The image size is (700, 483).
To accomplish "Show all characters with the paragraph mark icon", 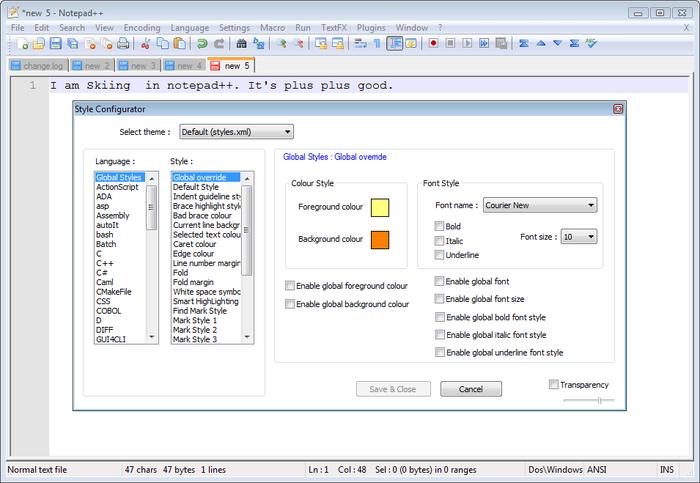I will point(377,43).
